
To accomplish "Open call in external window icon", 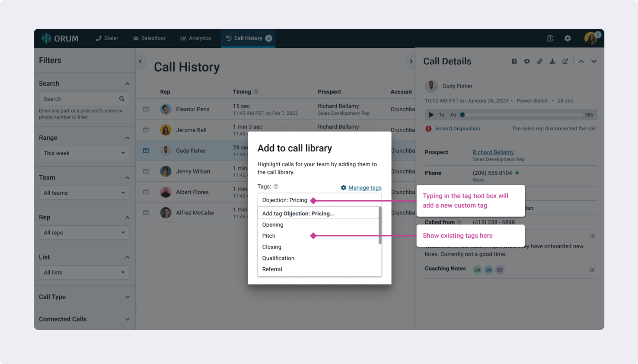I will pos(565,61).
